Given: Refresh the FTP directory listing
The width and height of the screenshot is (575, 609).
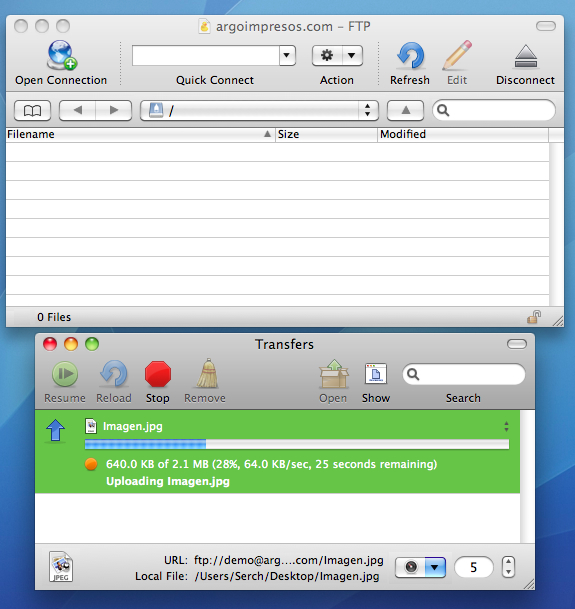Looking at the screenshot, I should tap(410, 56).
